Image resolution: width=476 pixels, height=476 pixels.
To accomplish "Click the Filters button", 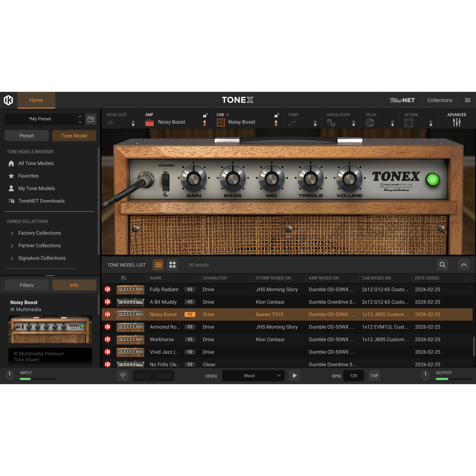I will point(27,285).
